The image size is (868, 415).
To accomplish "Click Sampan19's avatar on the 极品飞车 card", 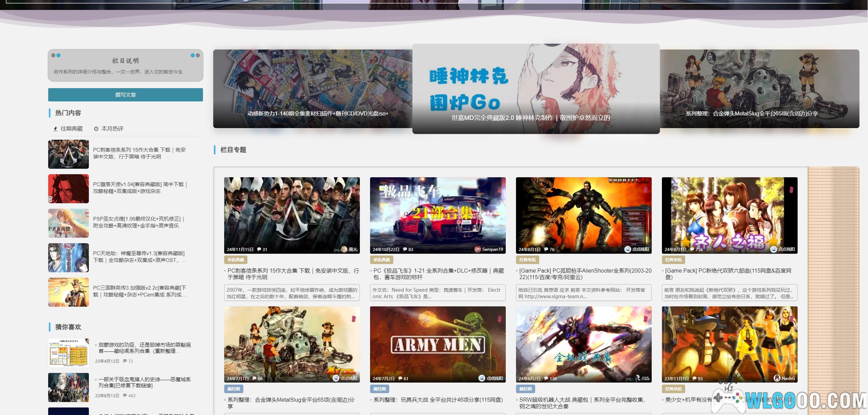I will [478, 249].
